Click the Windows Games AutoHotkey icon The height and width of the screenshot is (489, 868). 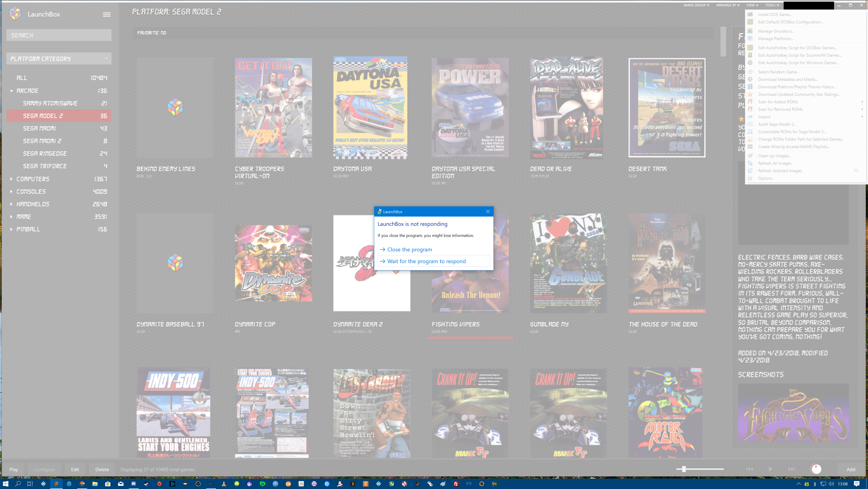[750, 63]
